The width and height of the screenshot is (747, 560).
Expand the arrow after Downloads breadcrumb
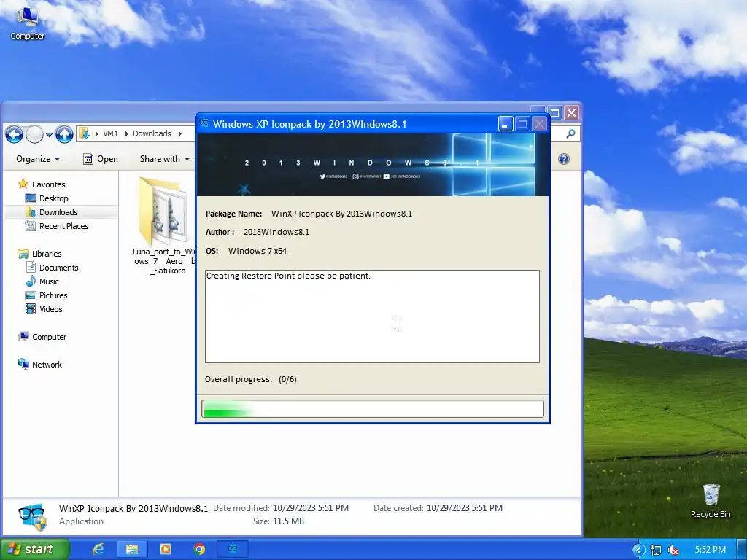pyautogui.click(x=180, y=134)
